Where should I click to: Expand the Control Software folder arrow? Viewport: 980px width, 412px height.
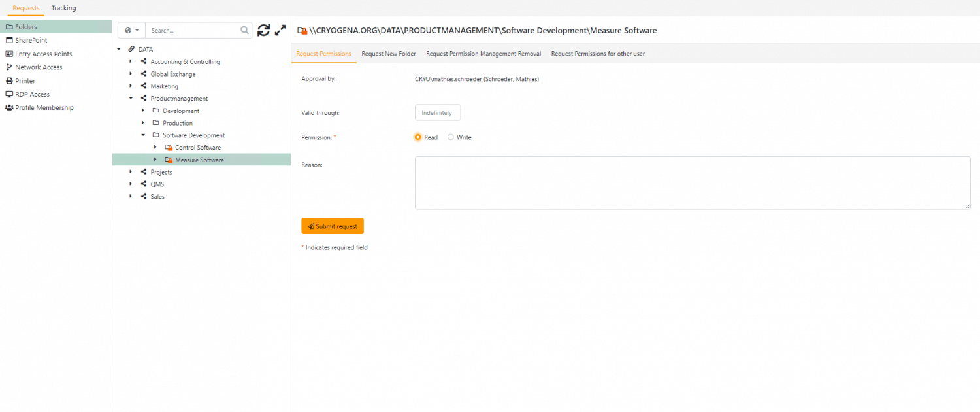(x=155, y=148)
